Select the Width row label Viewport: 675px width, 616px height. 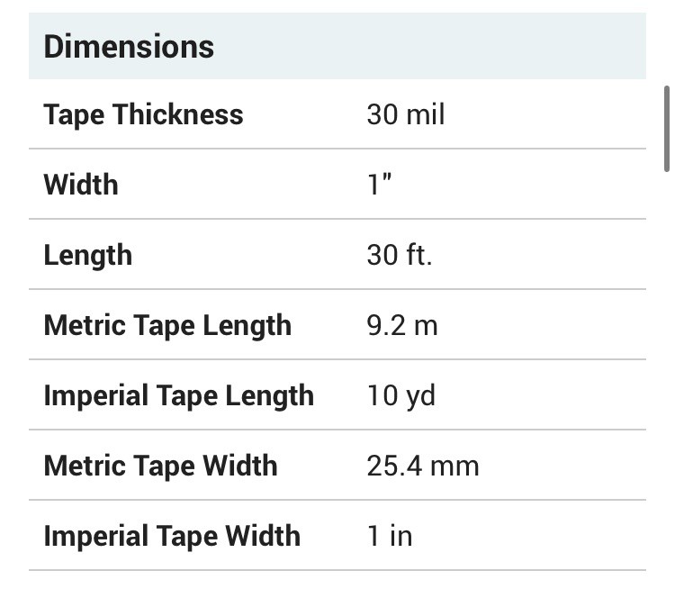pos(81,185)
